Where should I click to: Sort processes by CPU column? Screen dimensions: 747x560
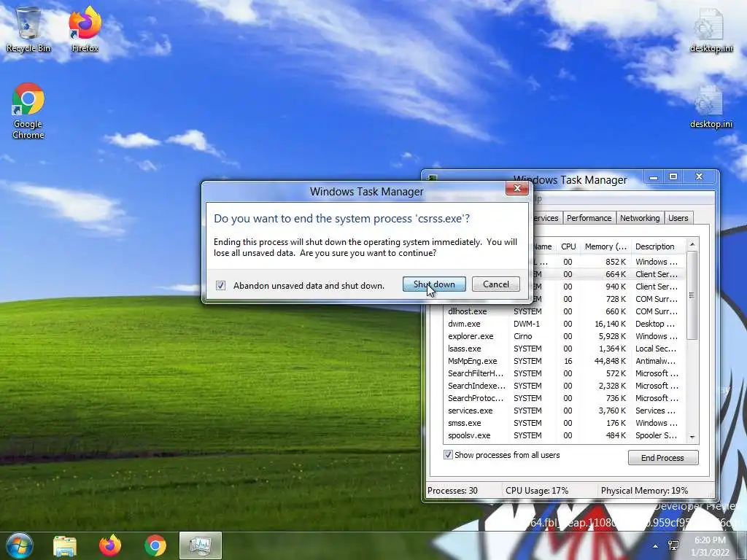click(568, 246)
